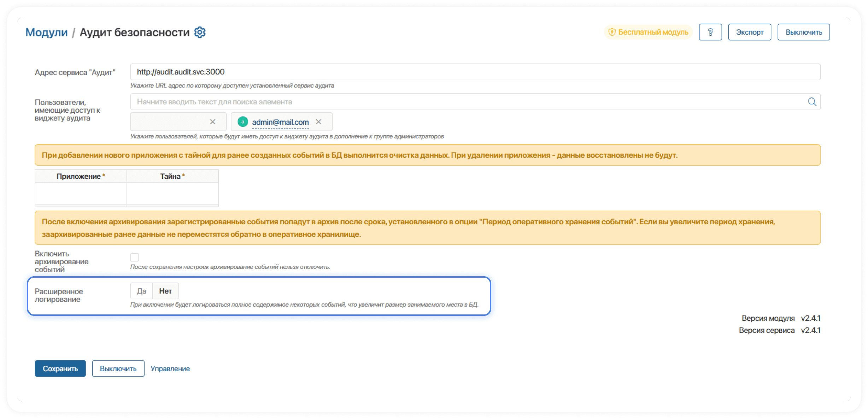The width and height of the screenshot is (868, 419).
Task: Open the Управление link
Action: [x=170, y=368]
